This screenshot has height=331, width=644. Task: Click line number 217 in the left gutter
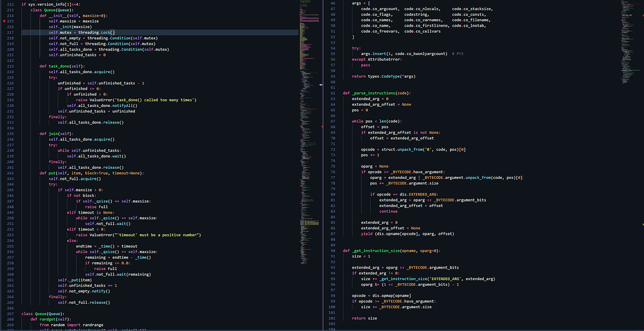point(11,33)
